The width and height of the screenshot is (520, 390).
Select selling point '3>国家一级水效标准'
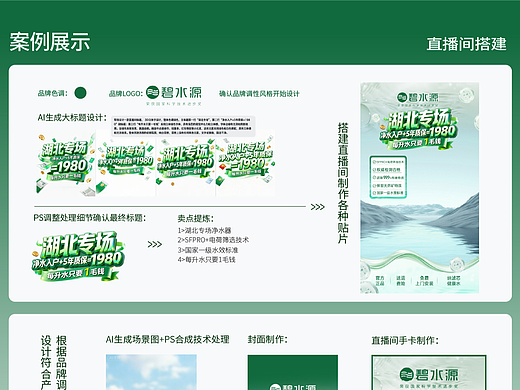208,250
